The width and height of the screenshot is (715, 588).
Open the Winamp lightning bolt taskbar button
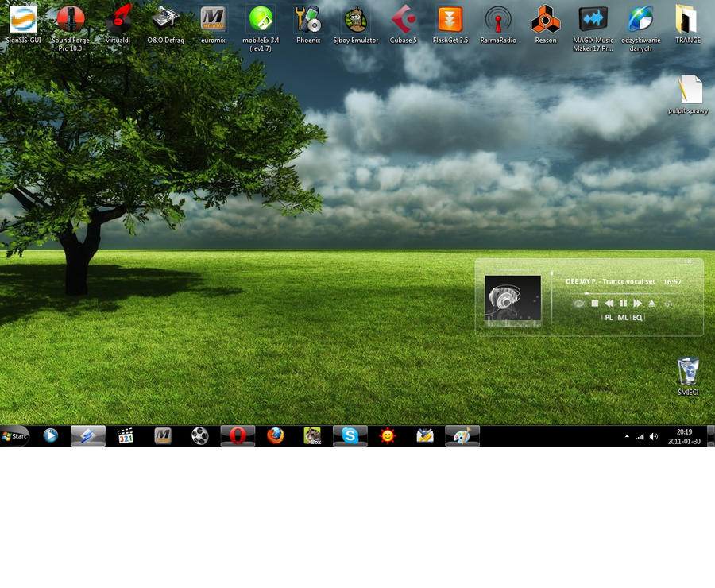[x=88, y=436]
